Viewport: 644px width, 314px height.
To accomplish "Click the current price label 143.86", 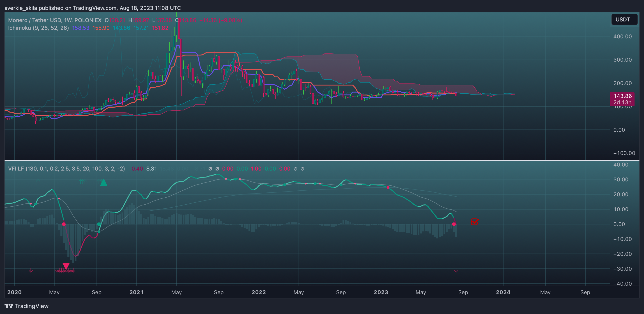I will pos(623,96).
